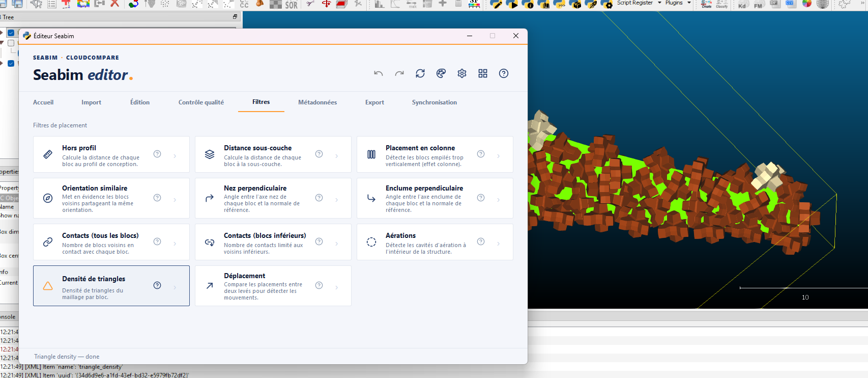This screenshot has height=378, width=868.
Task: Switch to the Synchronisation tab
Action: tap(435, 102)
